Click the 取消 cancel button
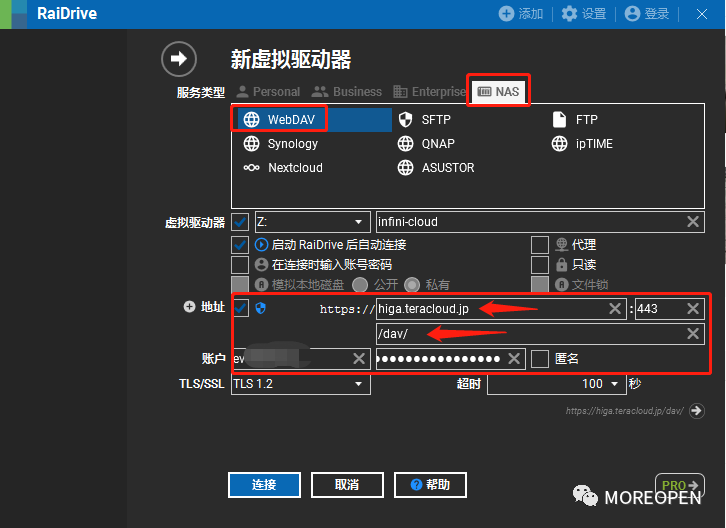Viewport: 726px width, 528px height. 347,485
